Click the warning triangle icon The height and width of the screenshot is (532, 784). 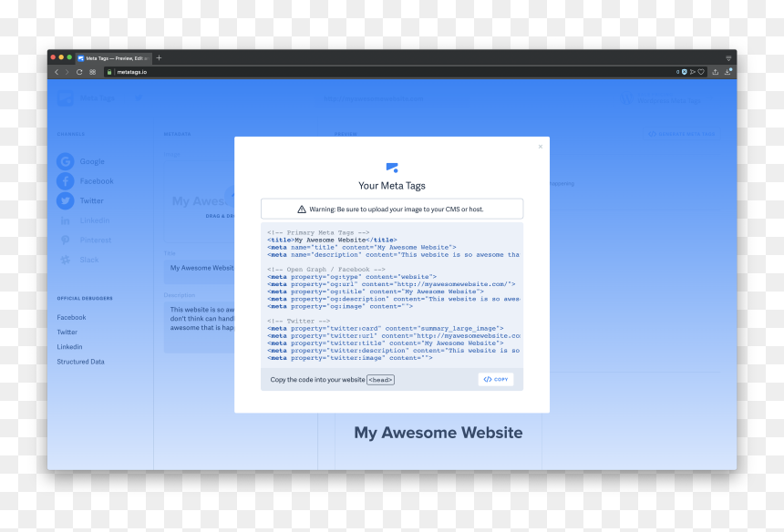point(302,210)
